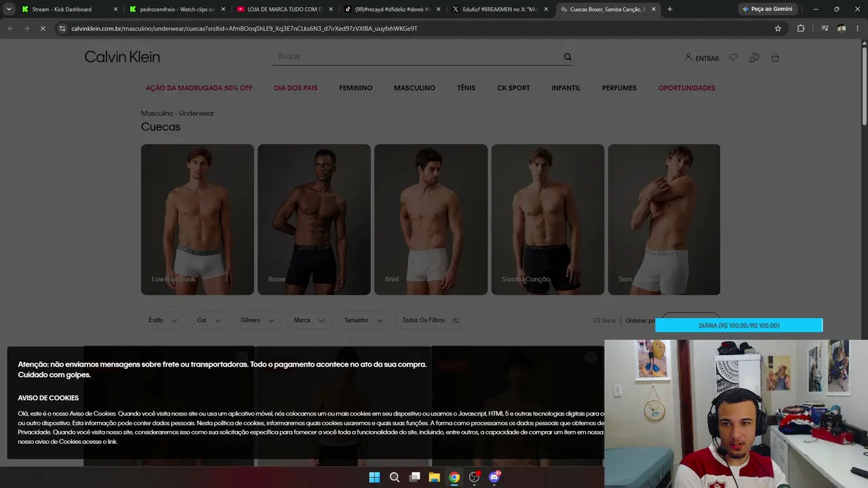This screenshot has height=488, width=868.
Task: Expand the Cor filter dropdown
Action: coord(209,321)
